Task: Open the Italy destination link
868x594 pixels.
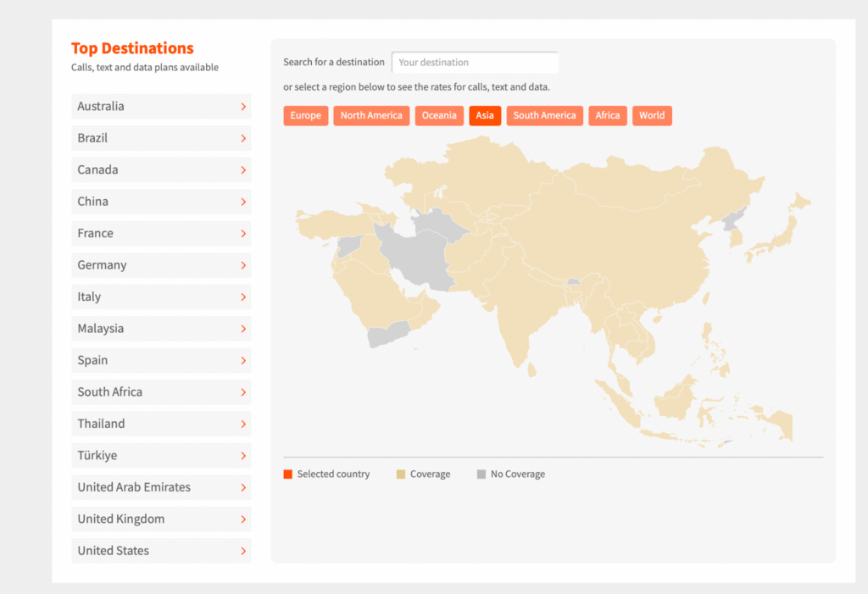Action: [160, 297]
